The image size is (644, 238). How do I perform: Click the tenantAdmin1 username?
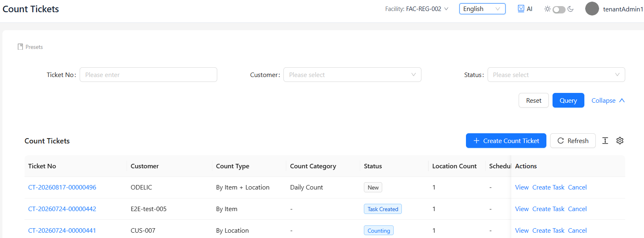click(x=623, y=9)
